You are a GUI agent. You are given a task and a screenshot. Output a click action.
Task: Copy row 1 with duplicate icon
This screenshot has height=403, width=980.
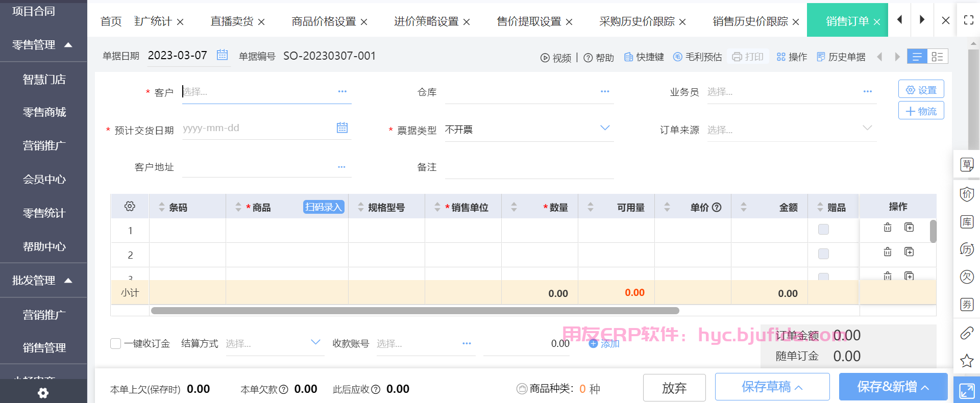pos(909,228)
